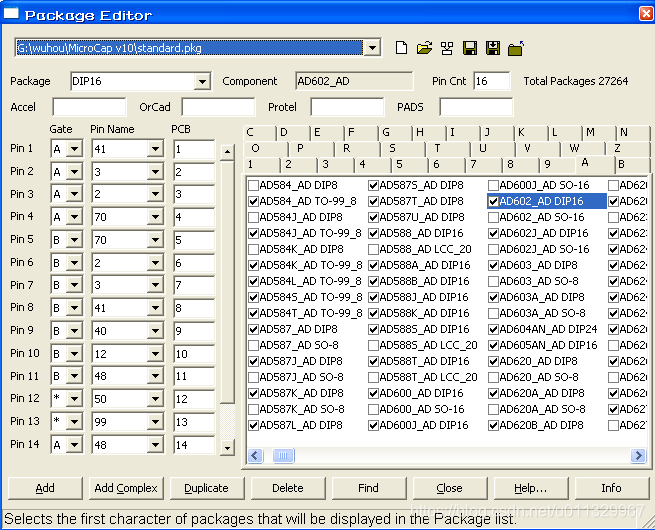This screenshot has width=655, height=530.
Task: Select the Z letter tab
Action: pyautogui.click(x=627, y=149)
